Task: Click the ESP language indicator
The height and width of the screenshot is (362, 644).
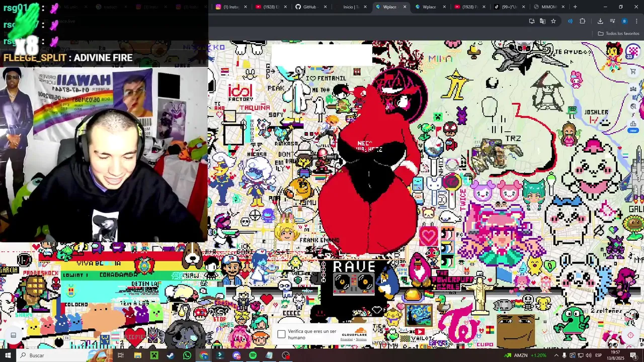Action: [x=599, y=355]
